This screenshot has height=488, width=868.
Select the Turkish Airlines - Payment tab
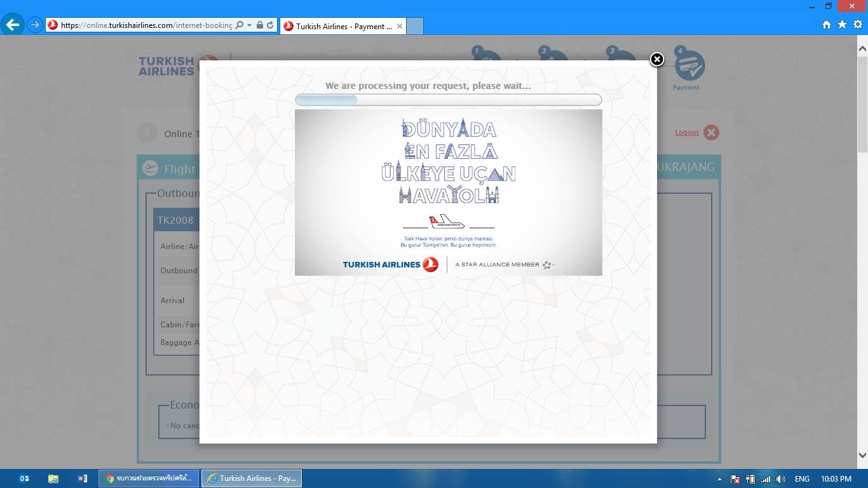[x=343, y=26]
